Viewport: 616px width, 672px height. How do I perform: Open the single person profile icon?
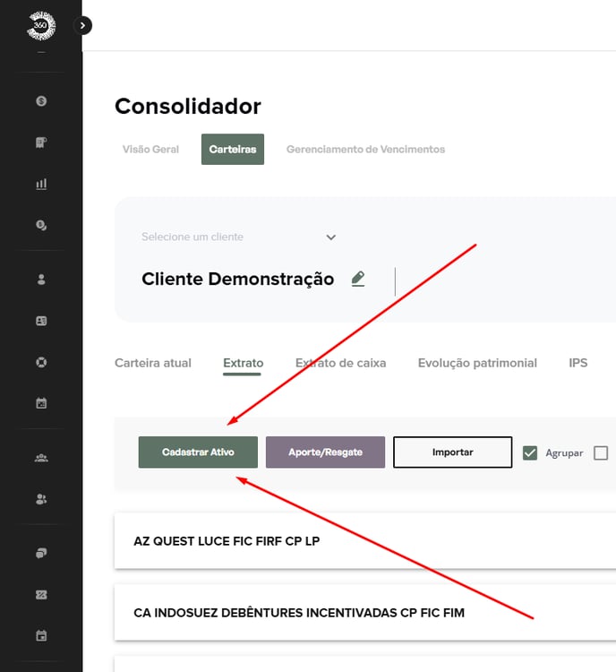41,280
